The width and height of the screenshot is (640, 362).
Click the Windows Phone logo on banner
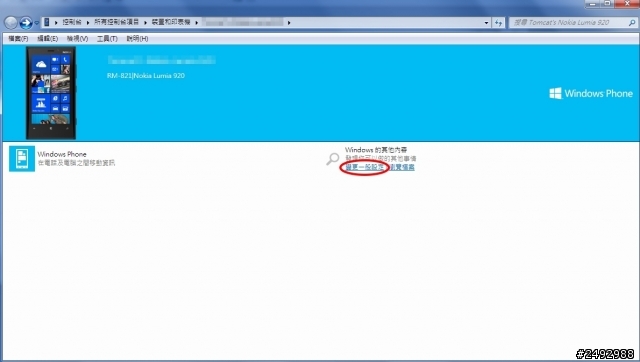591,93
